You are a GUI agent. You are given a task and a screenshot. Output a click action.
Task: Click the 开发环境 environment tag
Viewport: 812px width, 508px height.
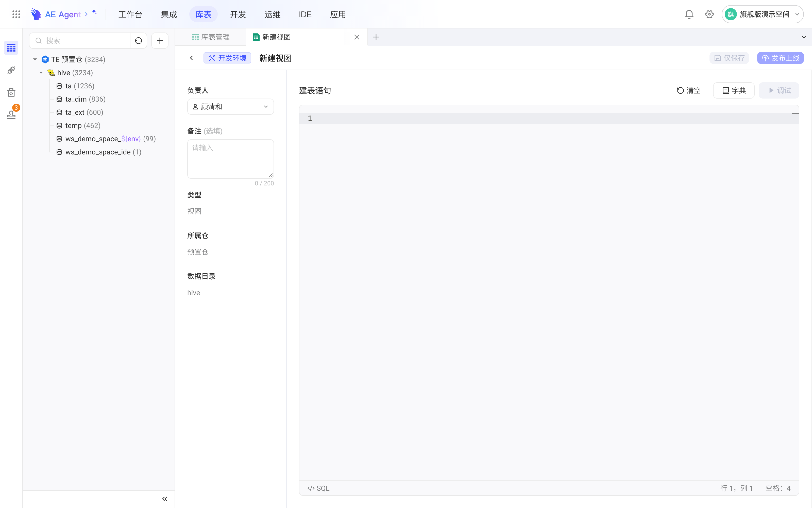(228, 58)
